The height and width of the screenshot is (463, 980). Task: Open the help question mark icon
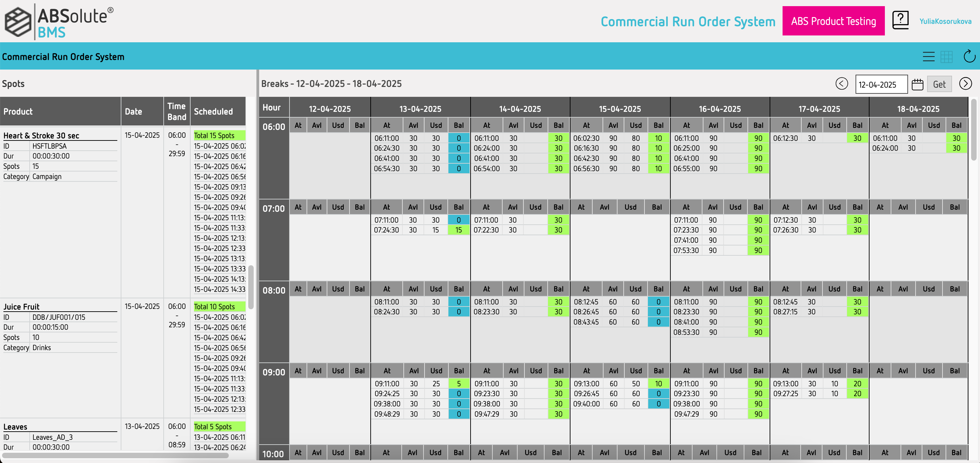tap(900, 20)
